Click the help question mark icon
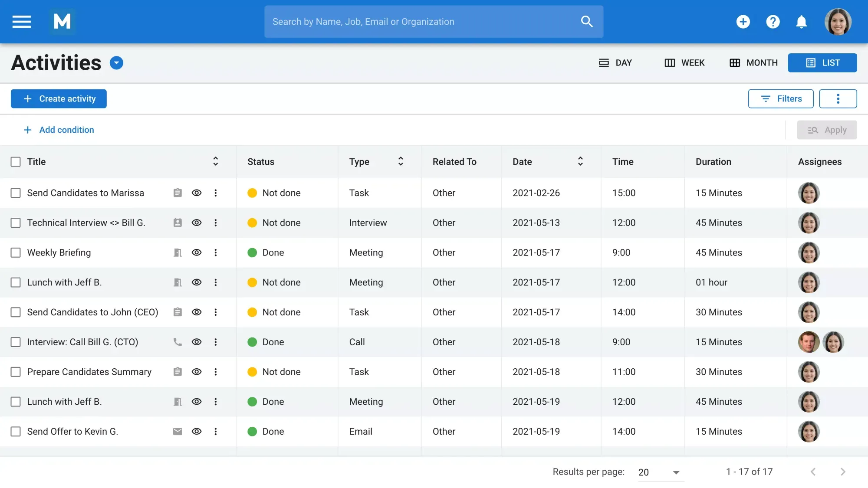 [x=773, y=22]
